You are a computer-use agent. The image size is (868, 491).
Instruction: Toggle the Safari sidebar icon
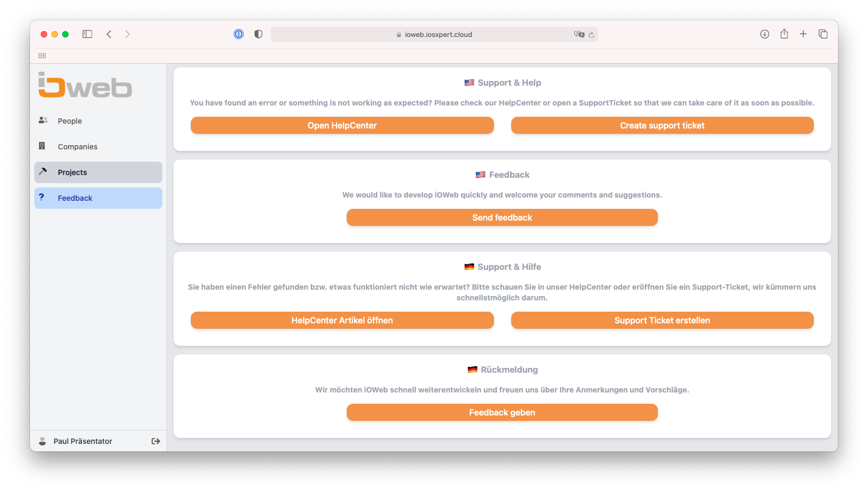[87, 34]
